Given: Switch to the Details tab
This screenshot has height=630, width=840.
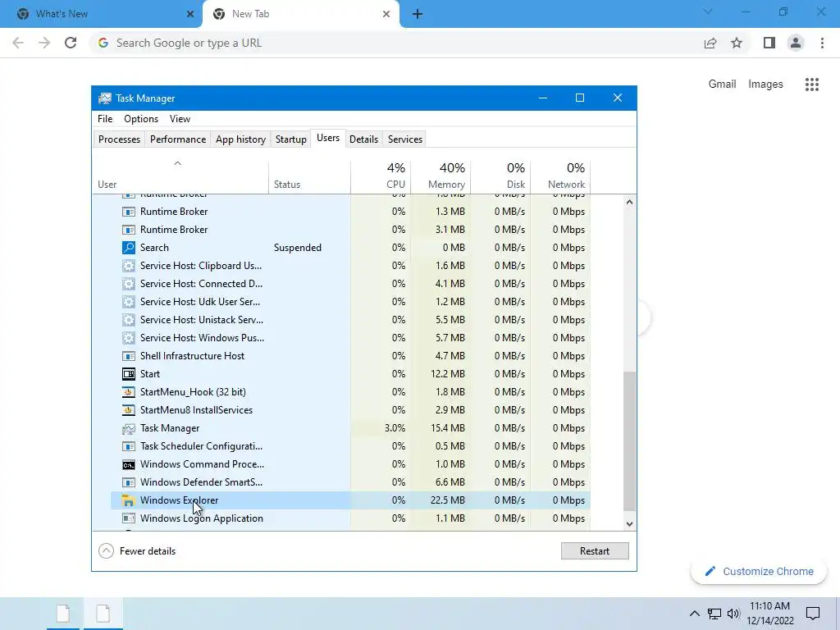Looking at the screenshot, I should [363, 139].
